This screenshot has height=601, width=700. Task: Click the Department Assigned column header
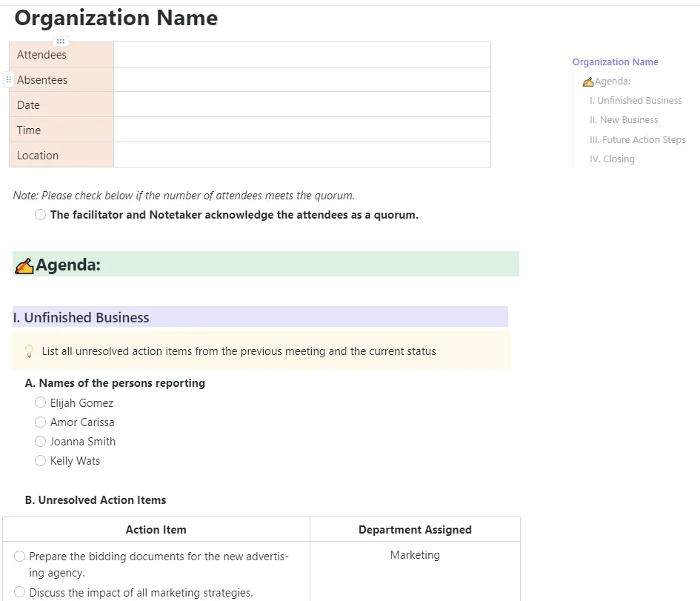pos(415,529)
